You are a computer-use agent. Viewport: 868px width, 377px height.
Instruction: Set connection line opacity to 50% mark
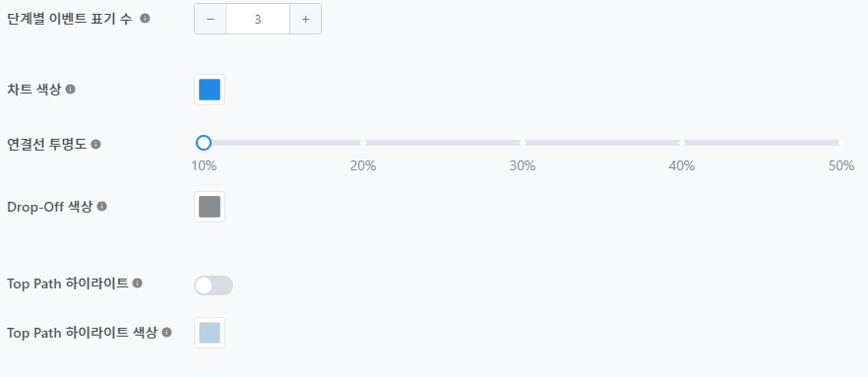(x=840, y=143)
